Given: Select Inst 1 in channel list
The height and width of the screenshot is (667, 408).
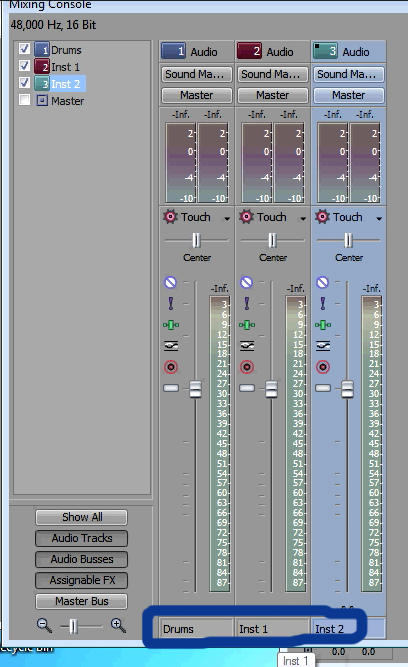Looking at the screenshot, I should [x=65, y=67].
